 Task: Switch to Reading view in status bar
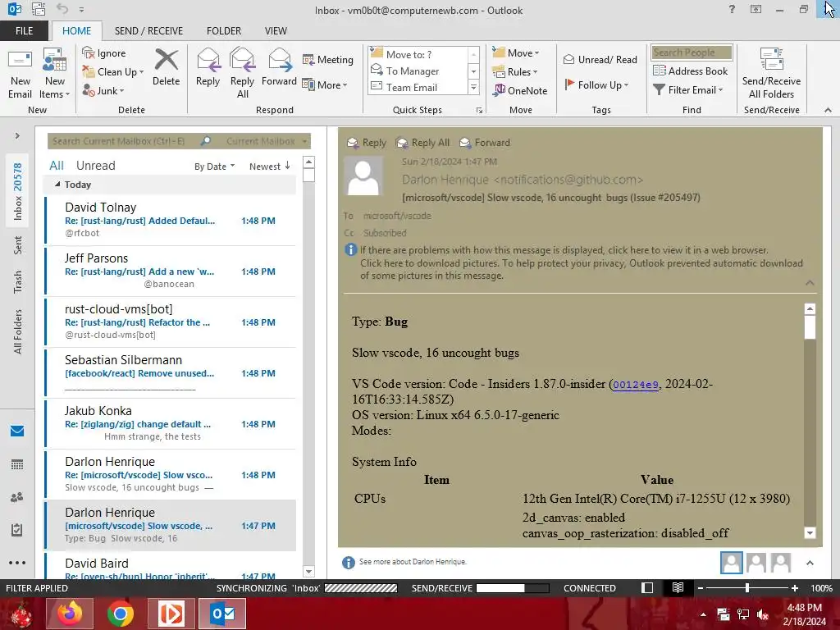point(678,587)
